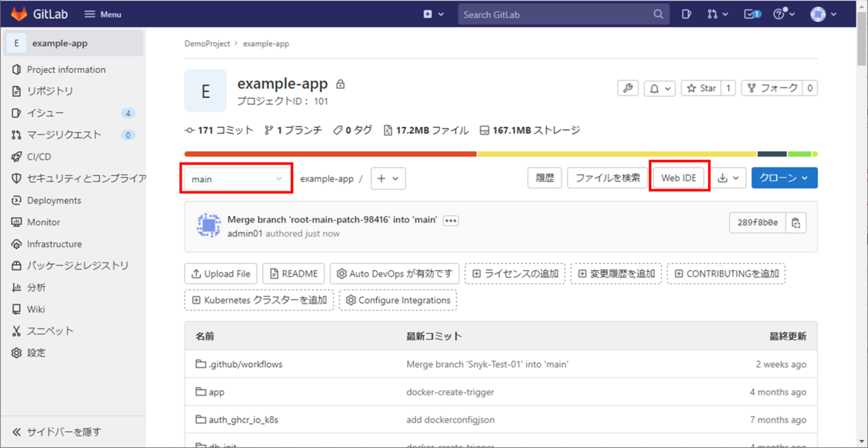The width and height of the screenshot is (868, 448).
Task: Click the red segment of language bar
Action: click(x=331, y=154)
